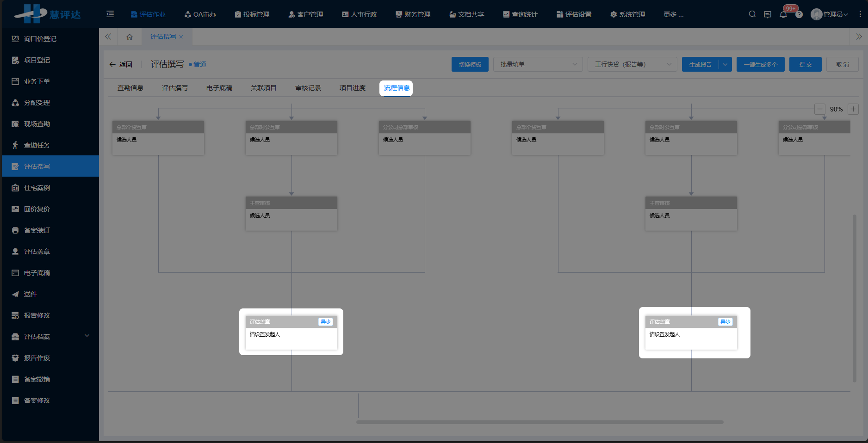The height and width of the screenshot is (443, 868).
Task: Switch to the 审核记录 tab
Action: point(308,88)
